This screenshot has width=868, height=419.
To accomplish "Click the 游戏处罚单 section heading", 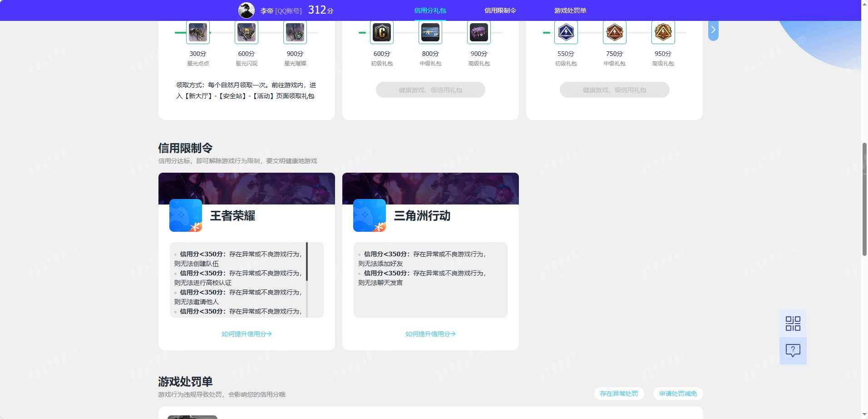I will (185, 382).
